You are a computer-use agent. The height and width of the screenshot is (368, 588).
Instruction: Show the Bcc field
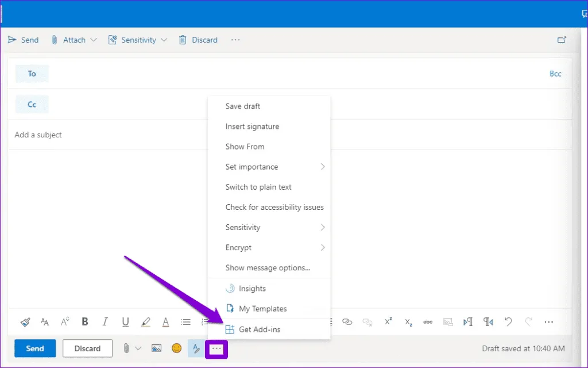point(555,74)
